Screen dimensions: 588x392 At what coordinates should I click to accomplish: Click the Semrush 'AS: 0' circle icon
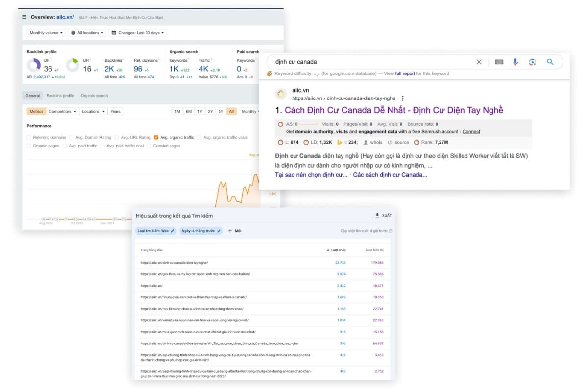280,124
